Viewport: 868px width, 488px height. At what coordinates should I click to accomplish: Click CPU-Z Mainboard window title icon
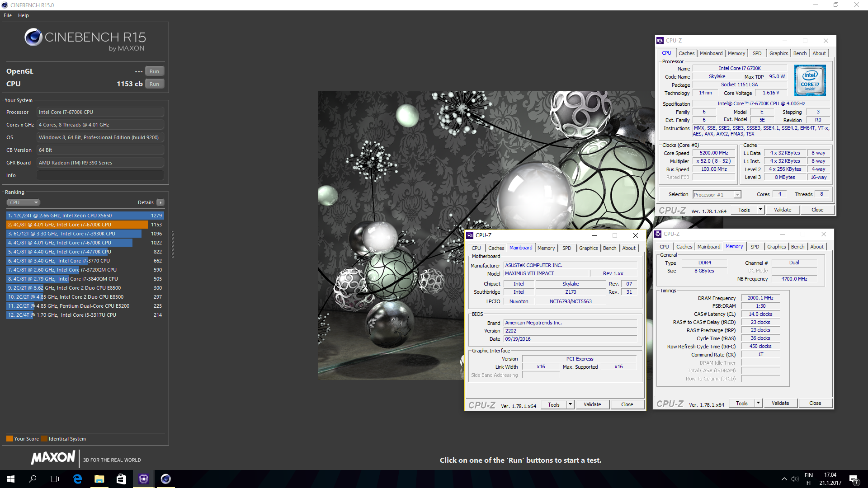[470, 235]
